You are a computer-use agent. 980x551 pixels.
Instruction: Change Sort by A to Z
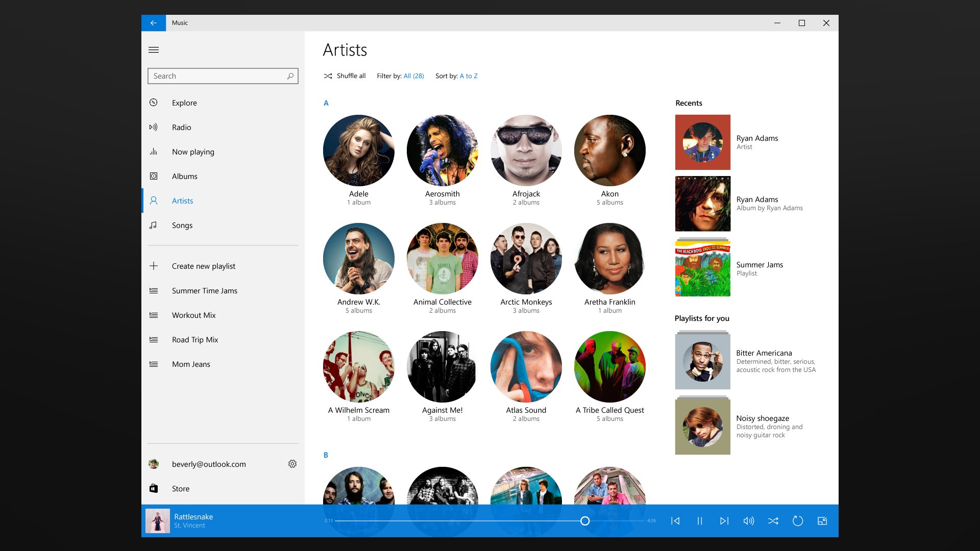[469, 76]
